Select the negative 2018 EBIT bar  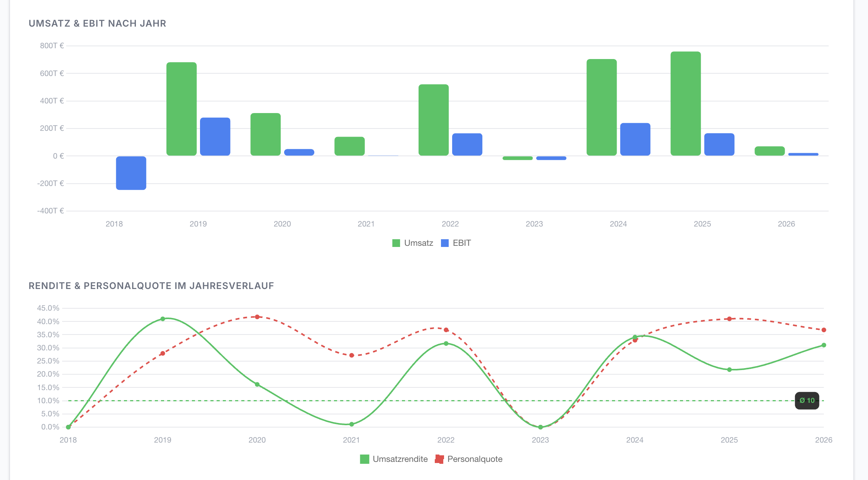131,173
